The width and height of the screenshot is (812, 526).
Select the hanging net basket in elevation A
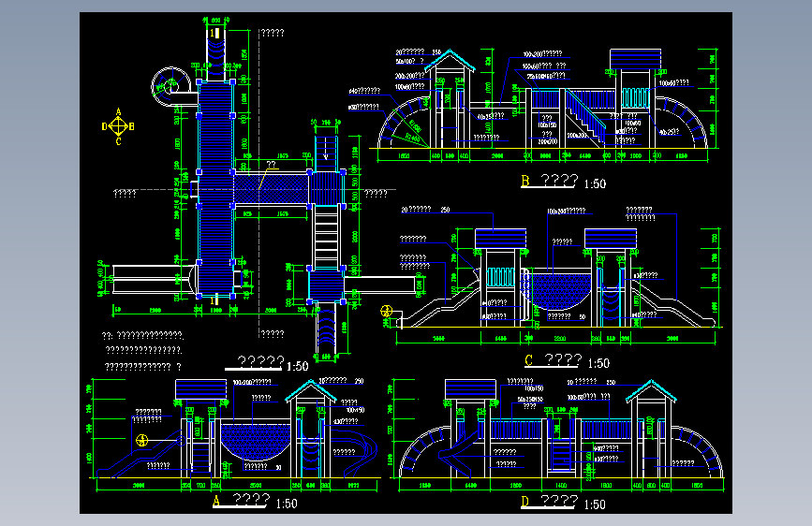pyautogui.click(x=256, y=442)
